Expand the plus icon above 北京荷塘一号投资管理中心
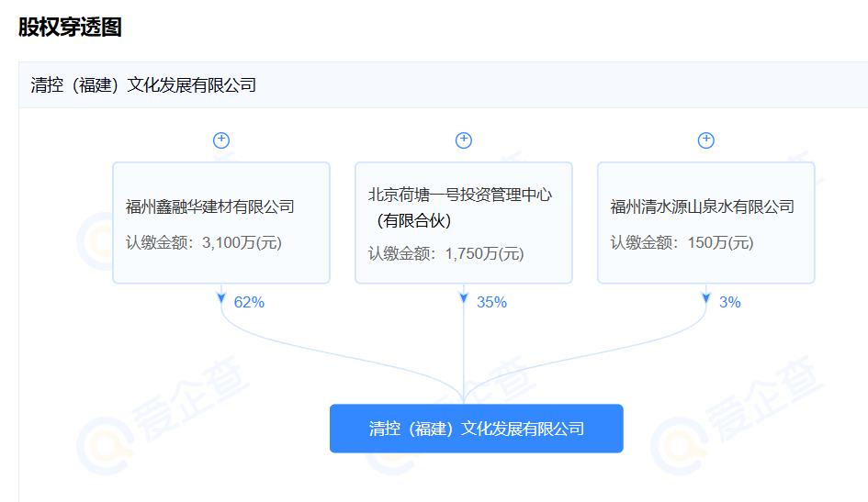The height and width of the screenshot is (502, 868). (464, 140)
